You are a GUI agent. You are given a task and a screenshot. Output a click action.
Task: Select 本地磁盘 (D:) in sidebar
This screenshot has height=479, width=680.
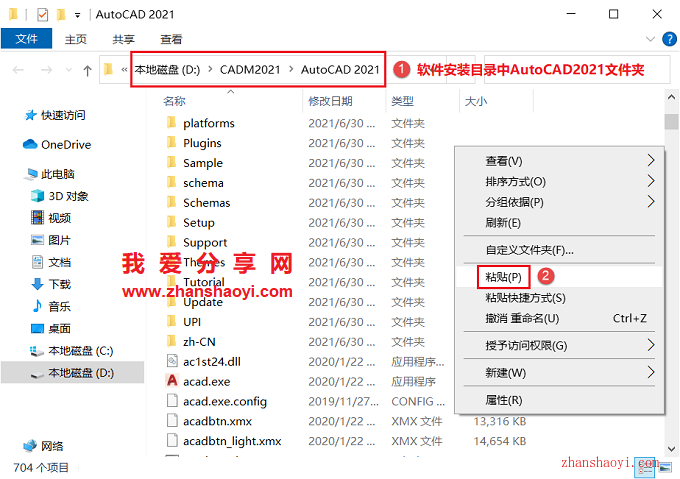click(72, 373)
